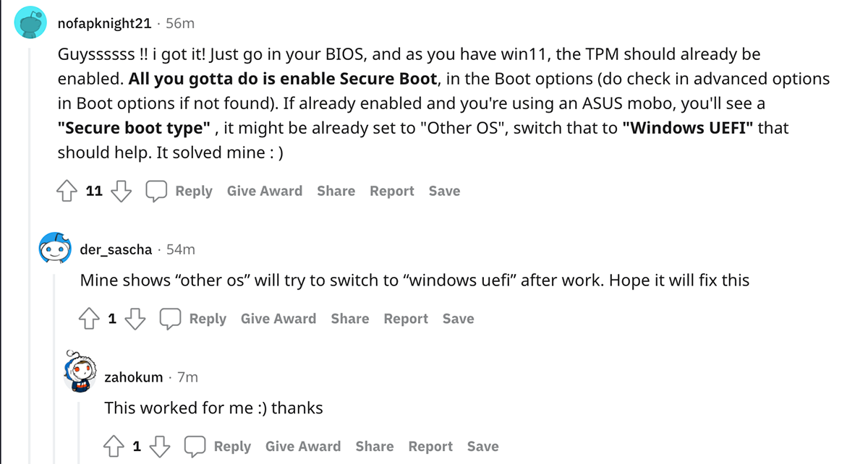868x464 pixels.
Task: Open zahokum username link
Action: [x=134, y=377]
